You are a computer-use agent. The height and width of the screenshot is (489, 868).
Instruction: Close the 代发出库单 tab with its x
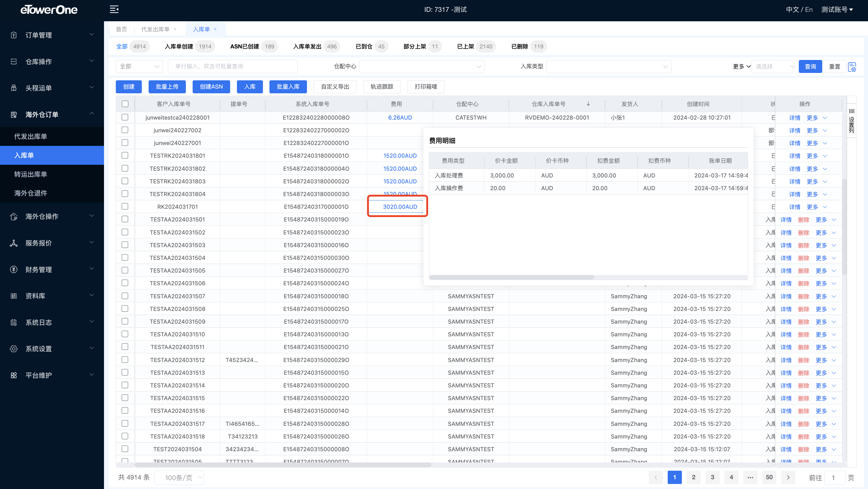[175, 29]
